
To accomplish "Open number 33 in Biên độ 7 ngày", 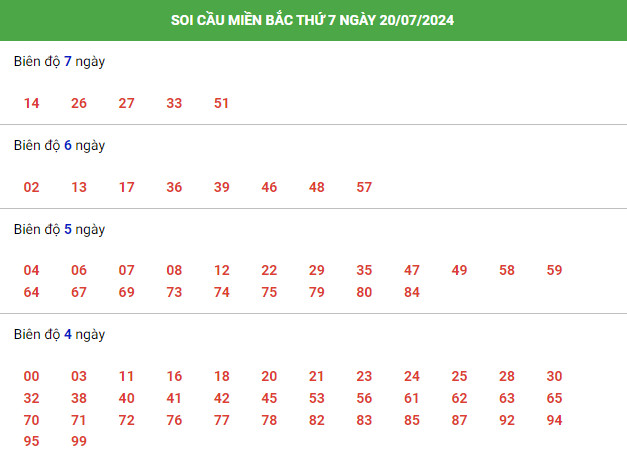I will [x=174, y=103].
